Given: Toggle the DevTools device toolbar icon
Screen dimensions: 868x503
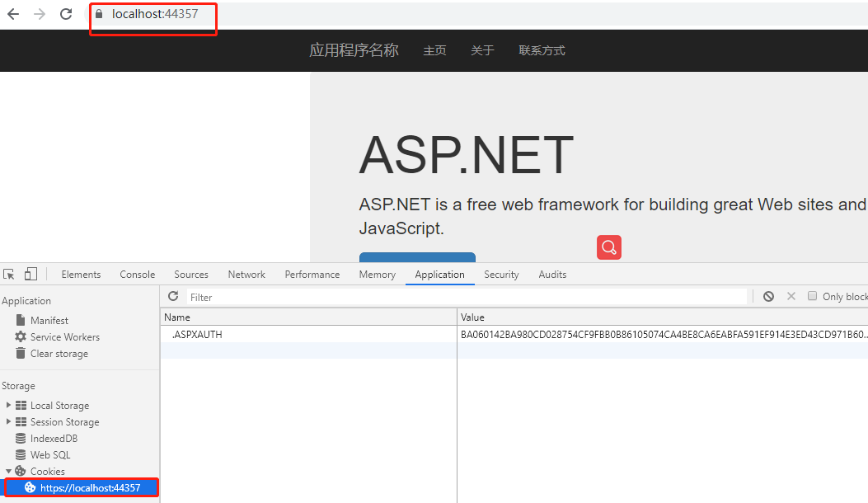Looking at the screenshot, I should 31,275.
